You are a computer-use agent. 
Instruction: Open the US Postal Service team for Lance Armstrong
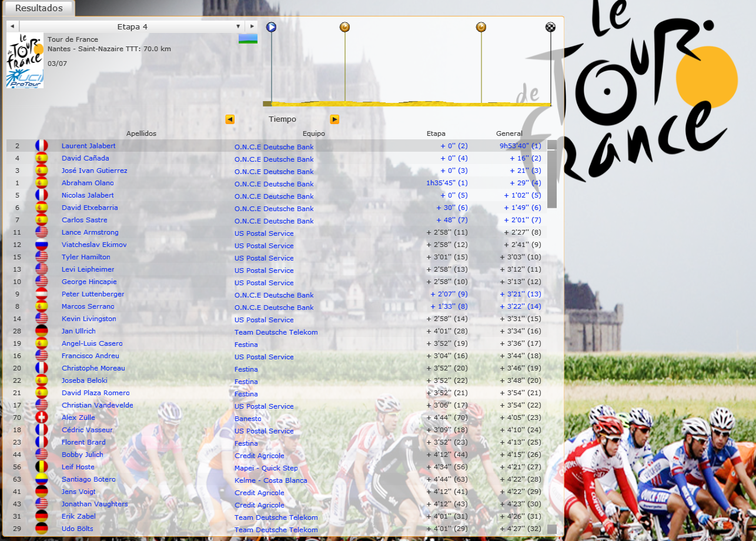coord(264,233)
